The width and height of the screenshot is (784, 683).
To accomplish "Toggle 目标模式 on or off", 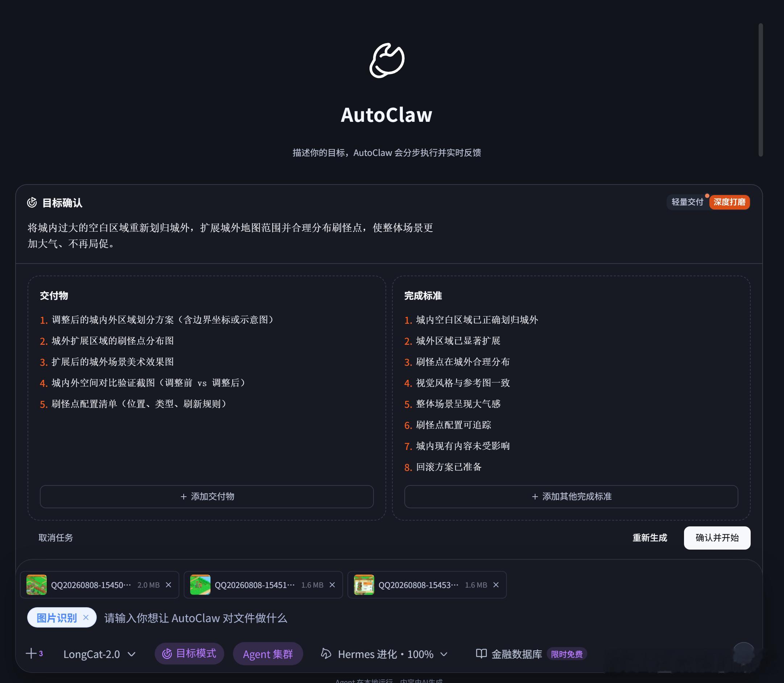I will click(x=189, y=654).
